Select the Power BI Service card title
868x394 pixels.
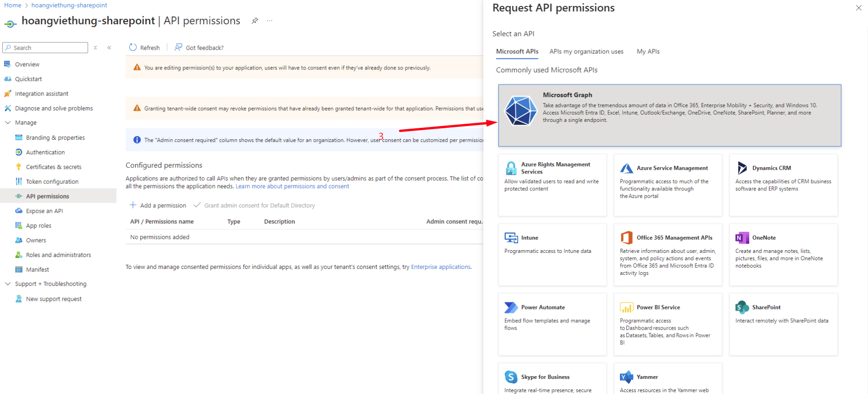pyautogui.click(x=658, y=307)
